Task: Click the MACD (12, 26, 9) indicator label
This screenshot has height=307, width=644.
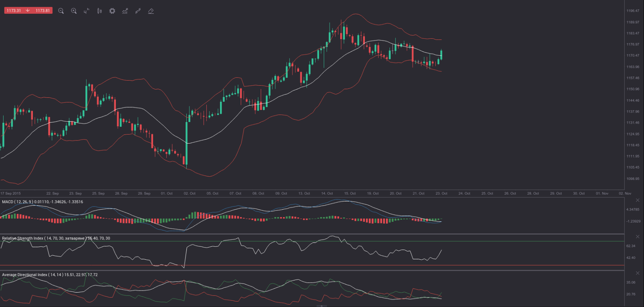Action: 42,202
